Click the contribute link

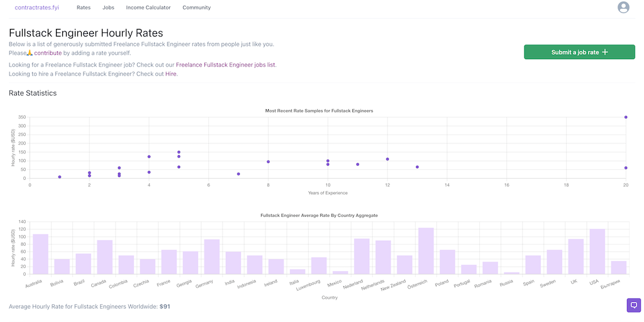coord(48,53)
